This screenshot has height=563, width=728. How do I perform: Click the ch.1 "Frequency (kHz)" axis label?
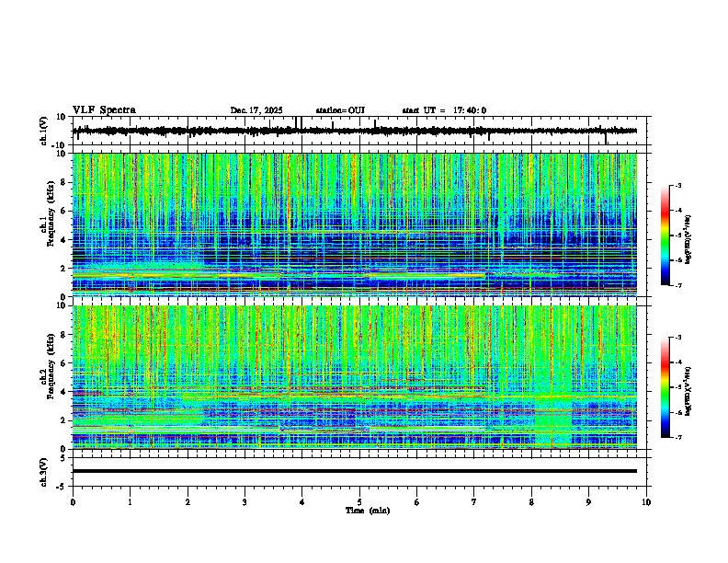[51, 213]
